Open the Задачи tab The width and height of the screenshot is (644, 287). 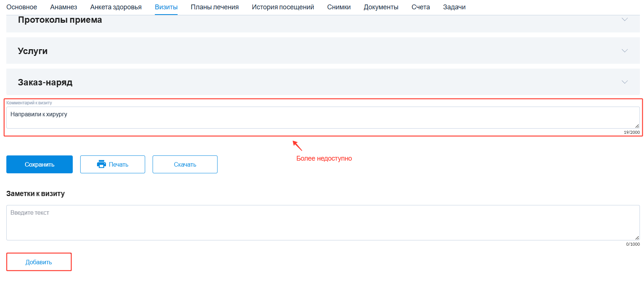point(454,7)
